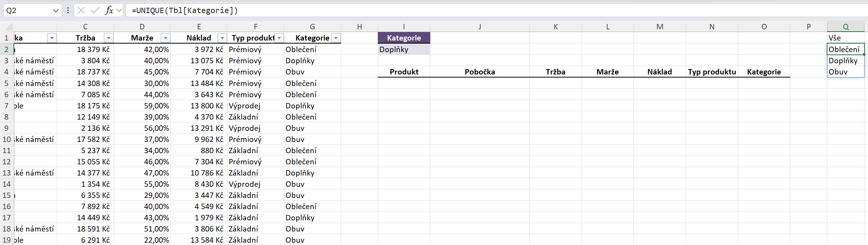This screenshot has width=868, height=245.
Task: Open the Typ produktu filter dropdown
Action: pos(279,38)
